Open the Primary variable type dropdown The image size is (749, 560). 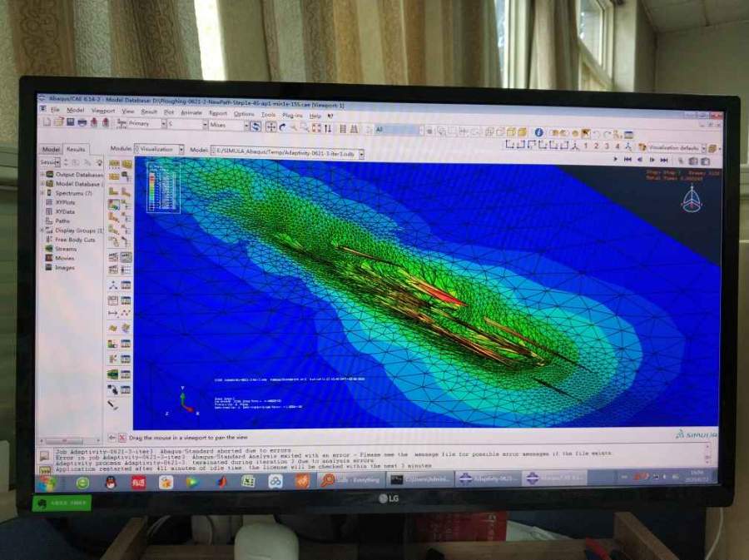[x=164, y=124]
